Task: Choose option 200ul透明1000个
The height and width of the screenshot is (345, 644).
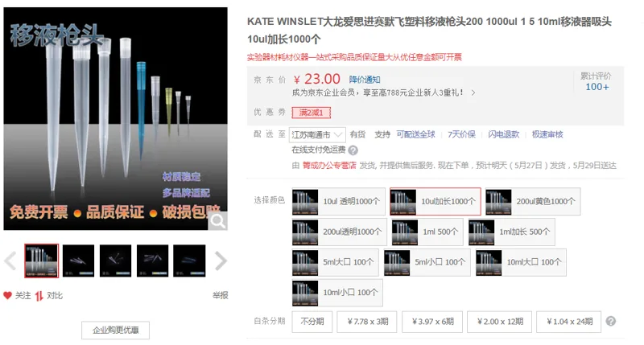Action: pos(339,232)
